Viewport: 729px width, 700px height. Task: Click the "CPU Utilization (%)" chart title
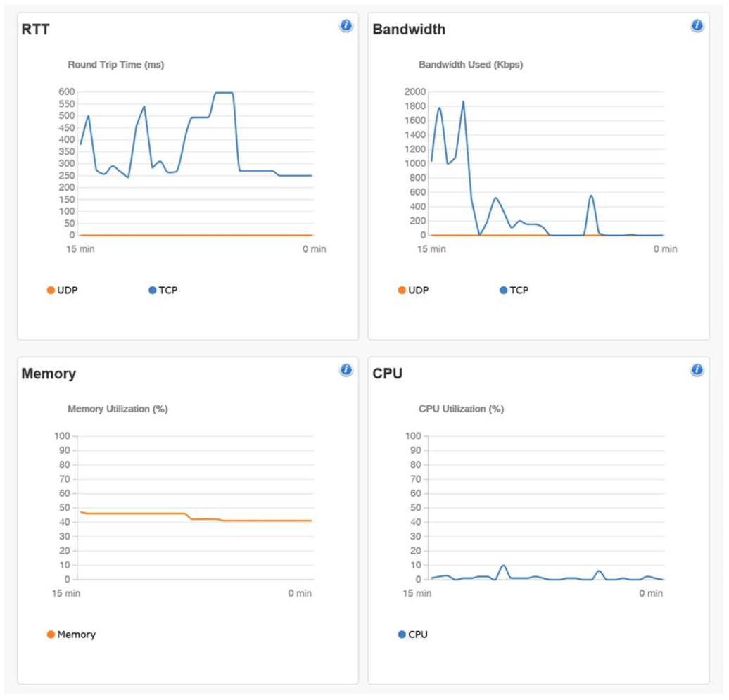461,409
